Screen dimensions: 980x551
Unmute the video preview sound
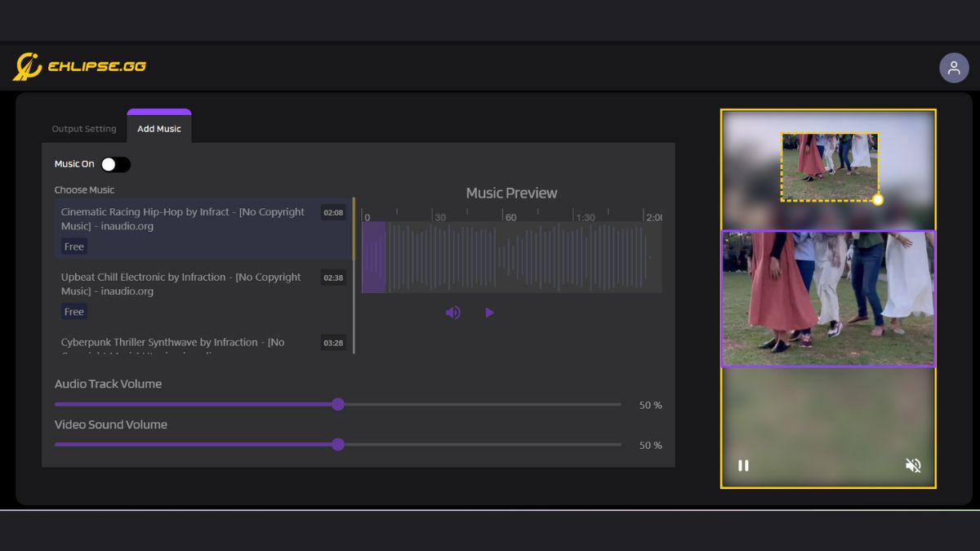(x=912, y=465)
